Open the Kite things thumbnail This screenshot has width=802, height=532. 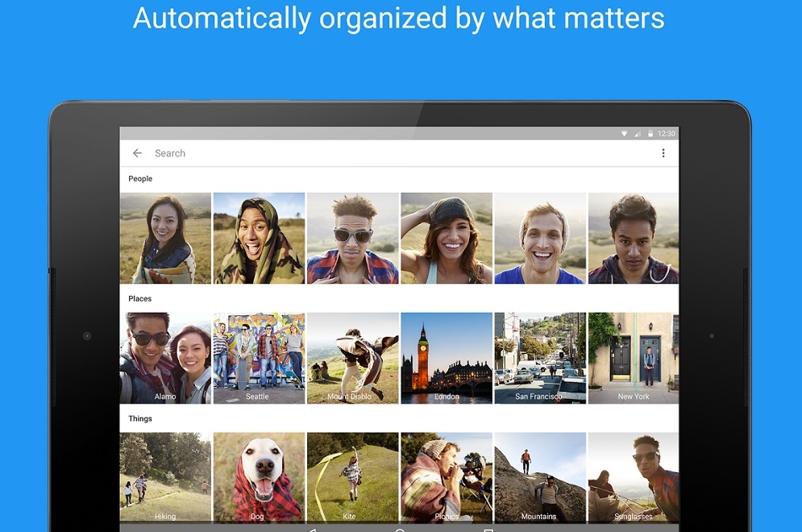coord(353,478)
